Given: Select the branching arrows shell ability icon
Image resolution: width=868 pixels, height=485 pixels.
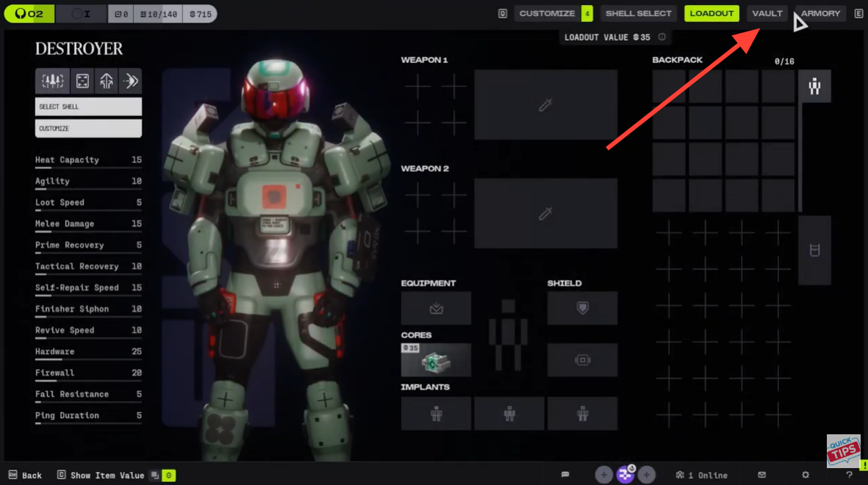Looking at the screenshot, I should 107,82.
